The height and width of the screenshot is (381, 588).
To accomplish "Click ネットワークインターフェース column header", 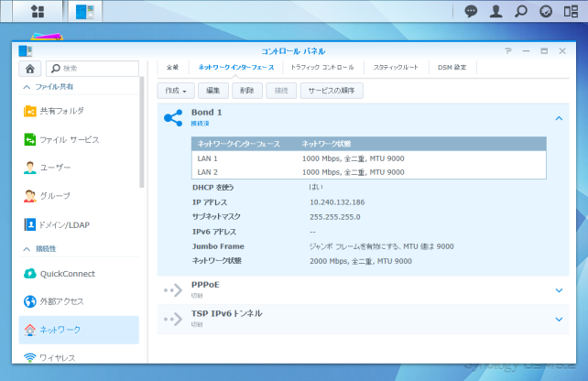I will pos(238,144).
